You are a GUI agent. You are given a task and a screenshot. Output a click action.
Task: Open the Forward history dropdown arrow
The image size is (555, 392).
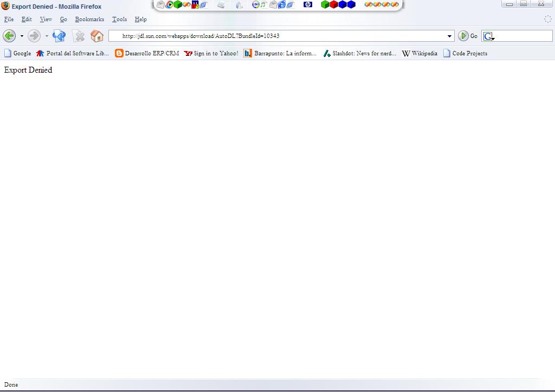[47, 36]
